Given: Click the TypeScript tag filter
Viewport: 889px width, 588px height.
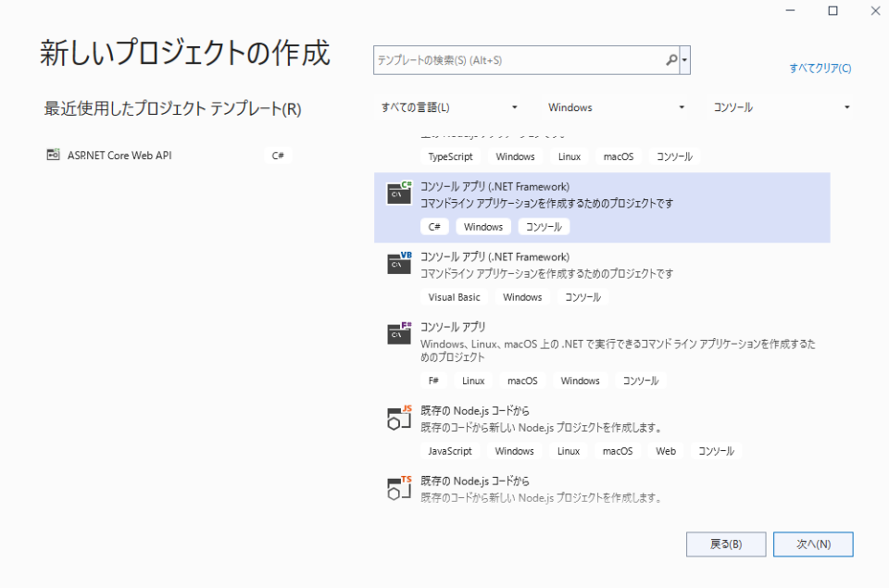Looking at the screenshot, I should 448,156.
